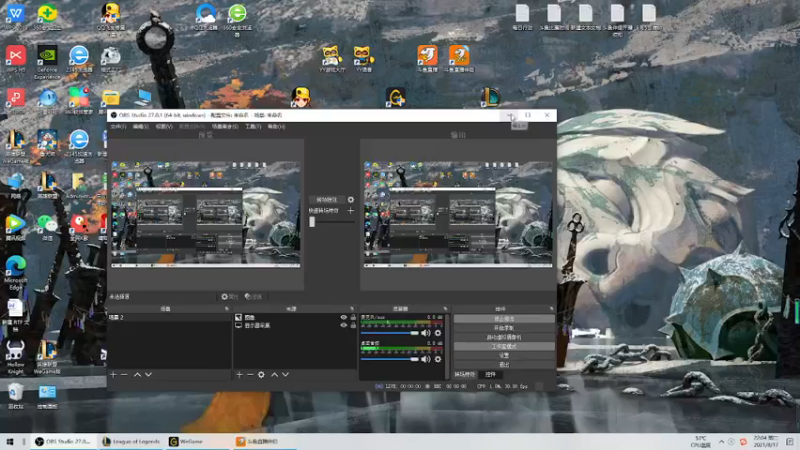
Task: Open GeForce Experience desktop shortcut
Action: [x=47, y=62]
